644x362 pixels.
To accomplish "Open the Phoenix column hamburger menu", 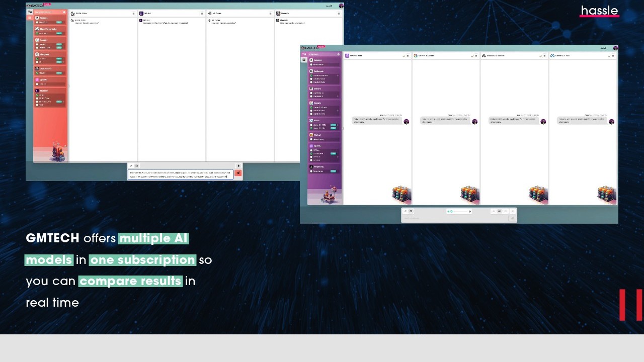I will [339, 14].
